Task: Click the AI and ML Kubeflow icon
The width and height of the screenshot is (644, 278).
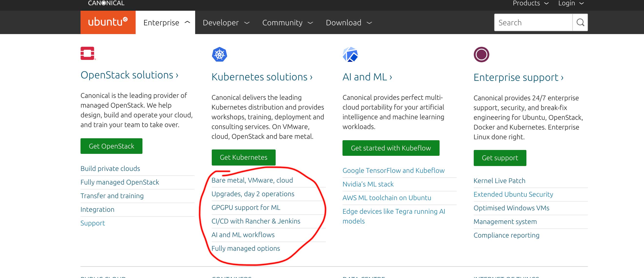Action: (x=350, y=54)
